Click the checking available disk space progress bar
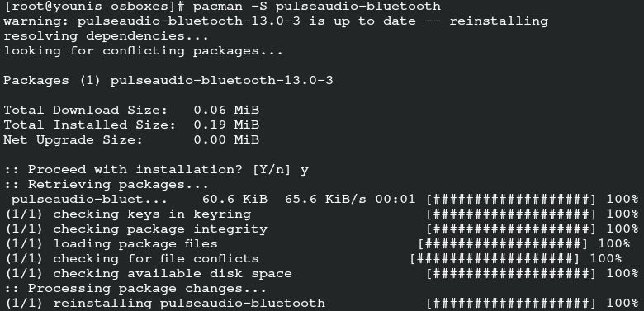644x311 pixels. pyautogui.click(x=511, y=273)
